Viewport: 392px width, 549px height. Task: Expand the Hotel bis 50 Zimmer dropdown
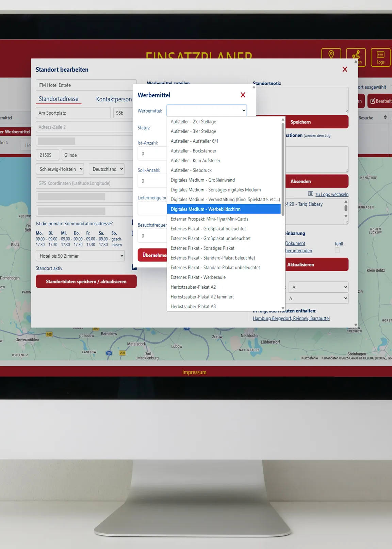coord(80,256)
